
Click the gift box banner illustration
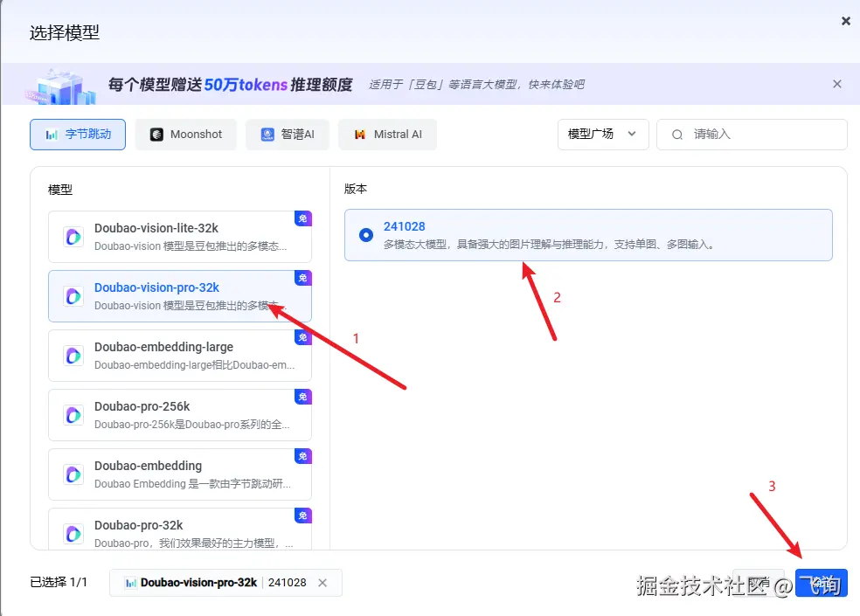tap(61, 87)
